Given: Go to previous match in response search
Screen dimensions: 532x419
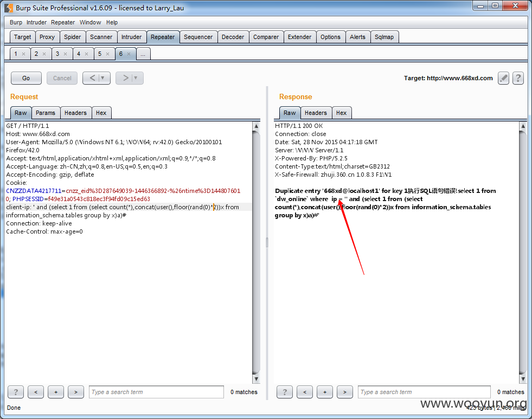Looking at the screenshot, I should tap(304, 392).
